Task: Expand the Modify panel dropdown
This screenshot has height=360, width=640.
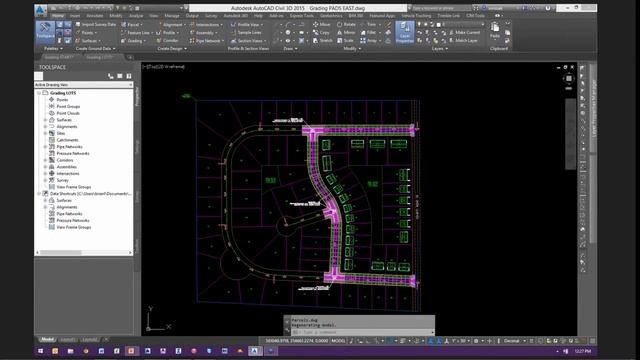Action: point(352,49)
